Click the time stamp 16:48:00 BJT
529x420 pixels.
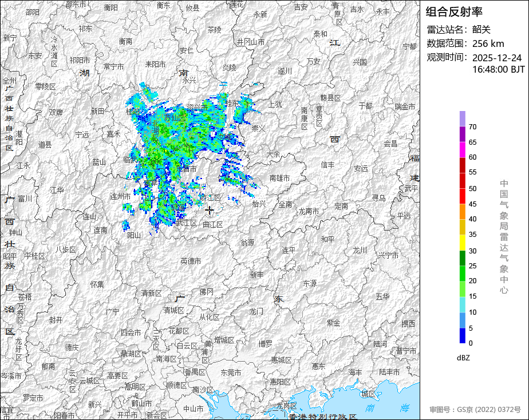[499, 69]
